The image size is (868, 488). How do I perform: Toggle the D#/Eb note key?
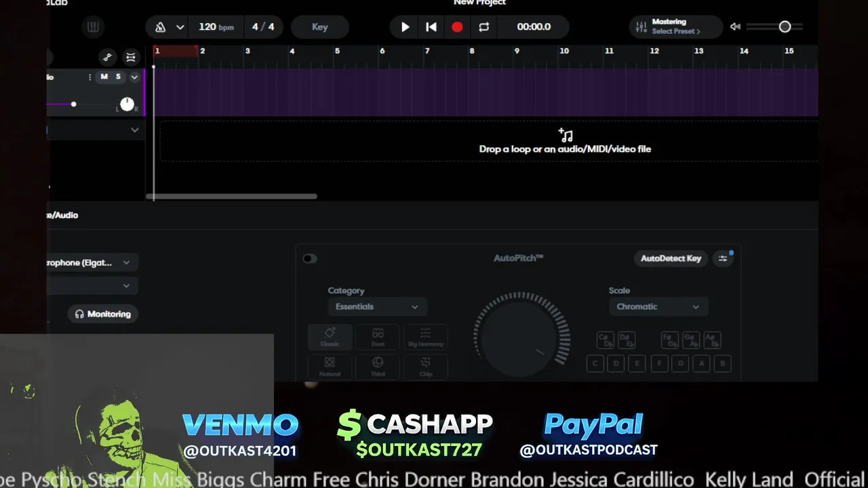(627, 340)
